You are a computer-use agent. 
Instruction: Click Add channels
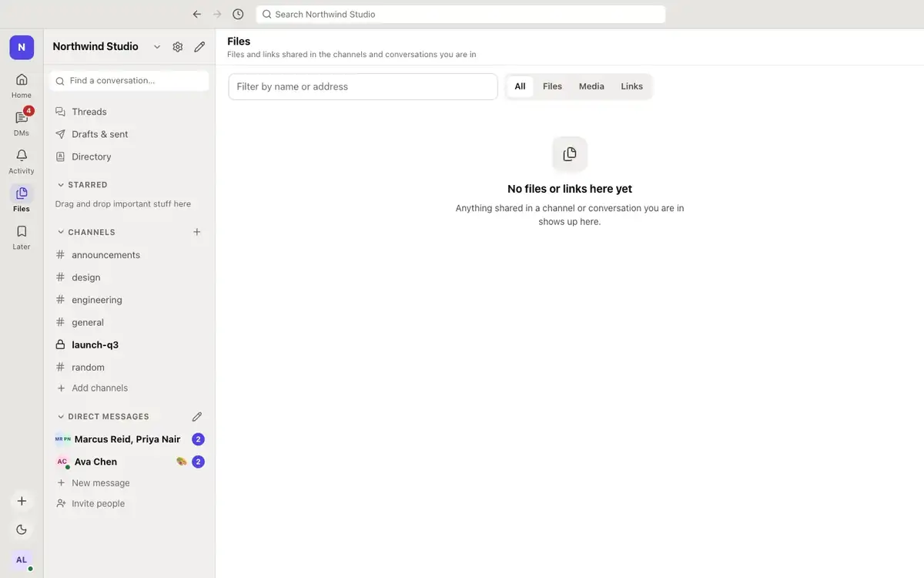click(129, 388)
